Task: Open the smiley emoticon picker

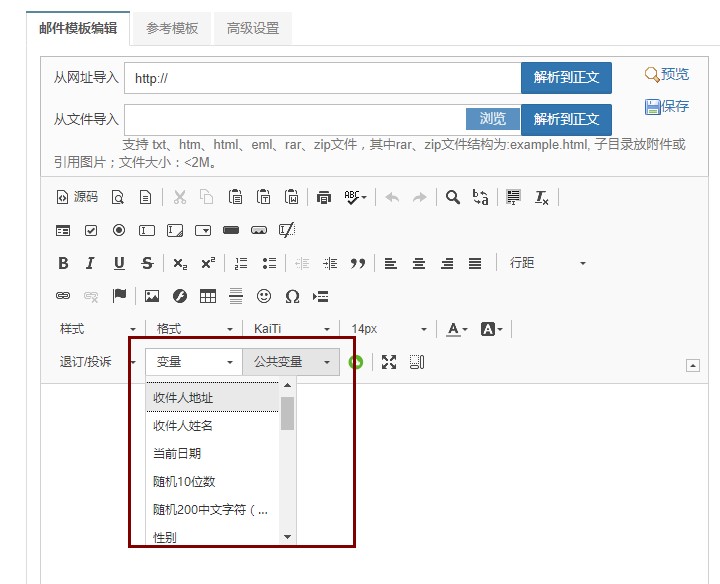Action: [x=264, y=296]
